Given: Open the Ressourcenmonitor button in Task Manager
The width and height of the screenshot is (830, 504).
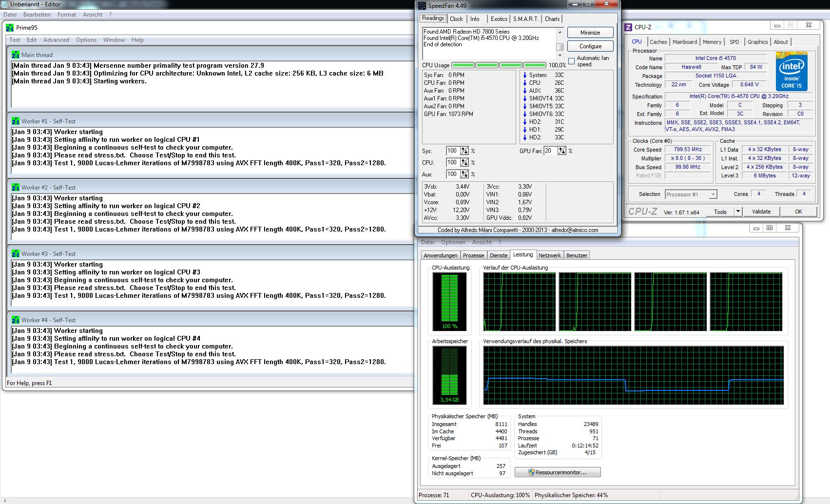Looking at the screenshot, I should click(558, 472).
